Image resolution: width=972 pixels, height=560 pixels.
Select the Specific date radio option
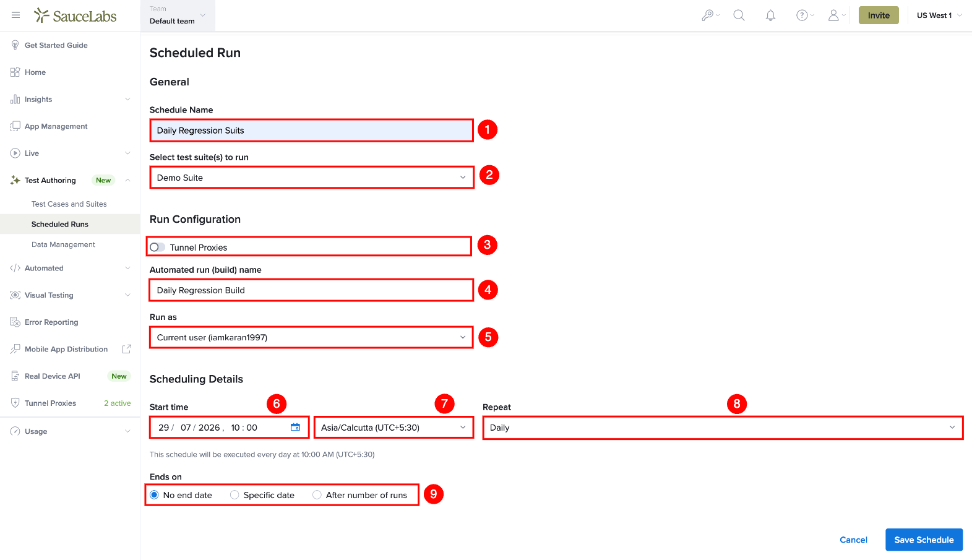coord(234,495)
